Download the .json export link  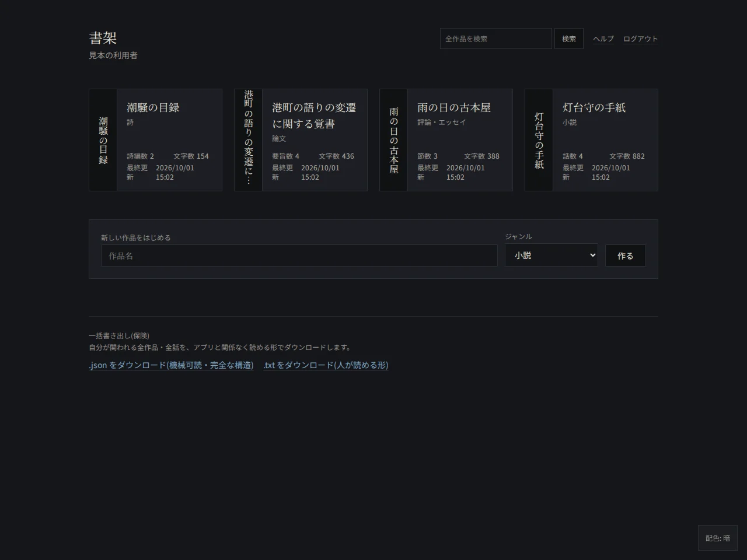(x=171, y=365)
